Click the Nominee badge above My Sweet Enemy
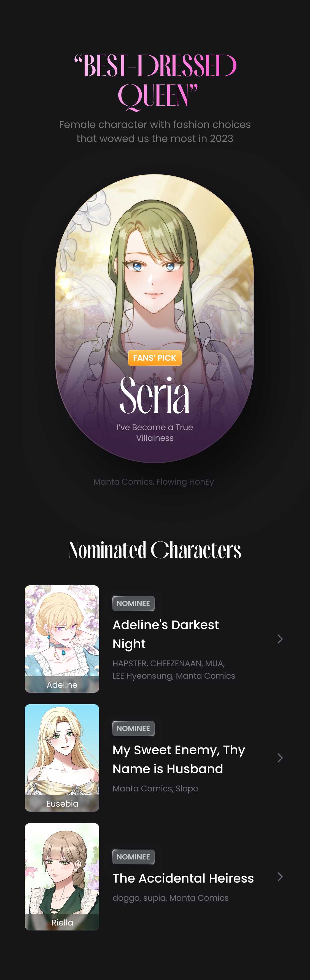 coord(133,728)
